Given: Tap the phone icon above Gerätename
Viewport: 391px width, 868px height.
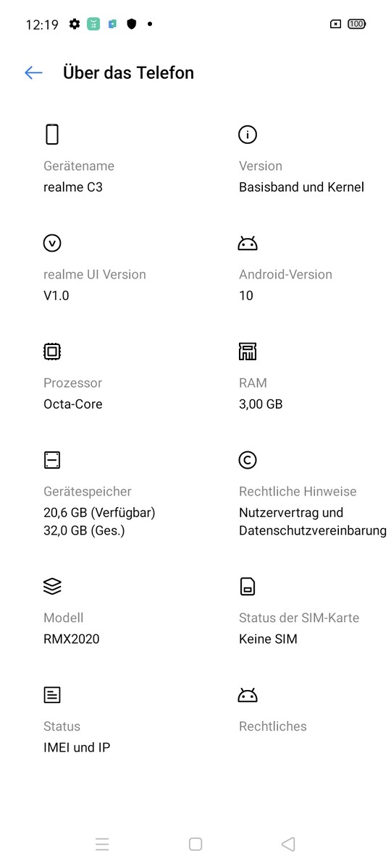Looking at the screenshot, I should click(52, 135).
